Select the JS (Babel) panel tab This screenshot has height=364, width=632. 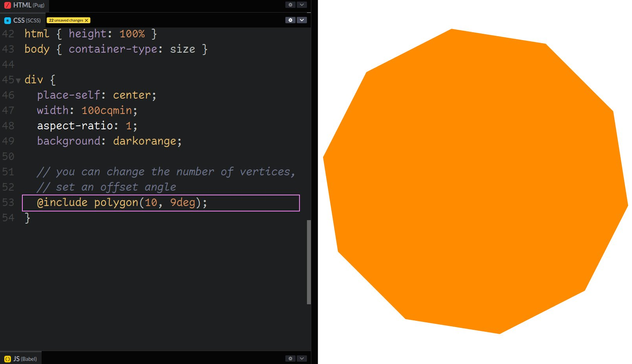click(21, 359)
